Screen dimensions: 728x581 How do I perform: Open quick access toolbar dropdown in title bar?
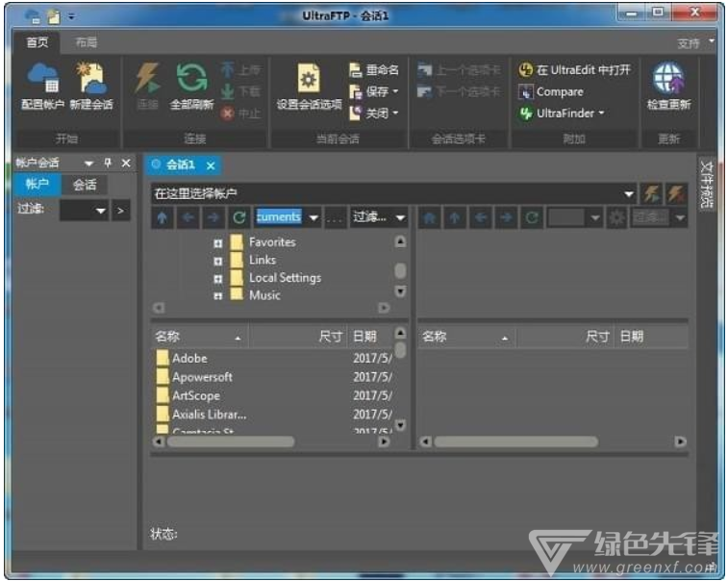pos(71,16)
